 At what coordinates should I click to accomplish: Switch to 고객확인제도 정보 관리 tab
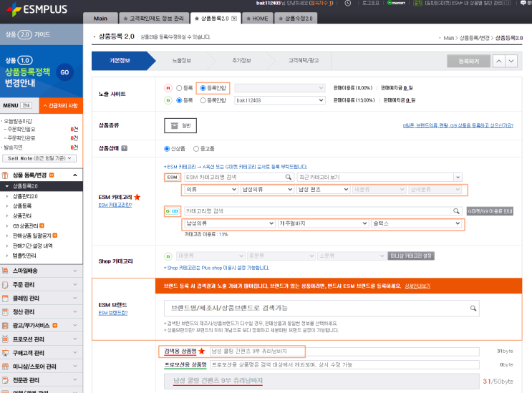click(154, 19)
